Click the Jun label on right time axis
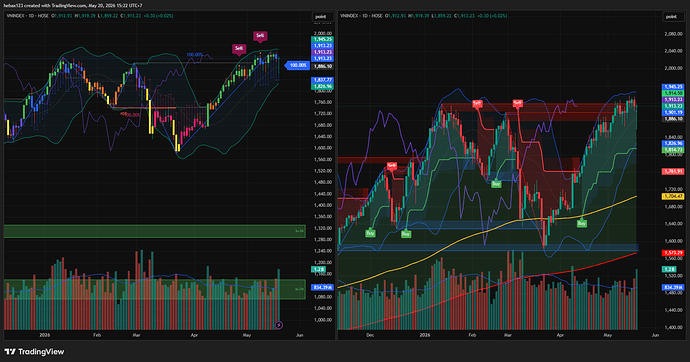Viewport: 690px width, 362px height. pos(655,335)
